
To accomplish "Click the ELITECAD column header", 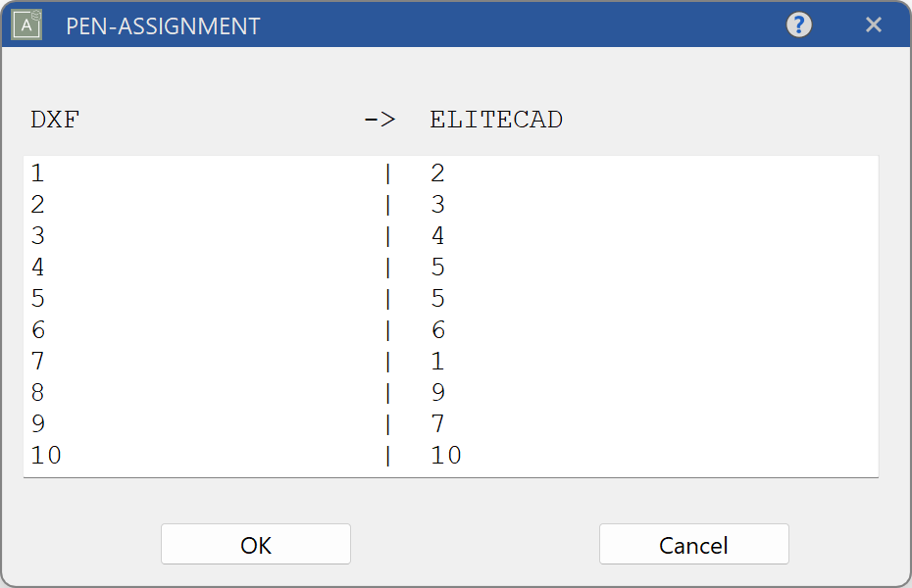I will (495, 120).
